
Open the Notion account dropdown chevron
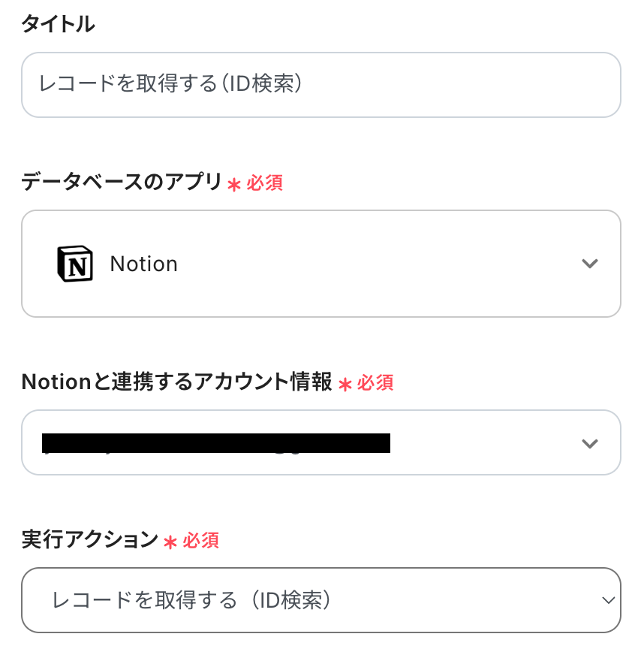pos(590,443)
